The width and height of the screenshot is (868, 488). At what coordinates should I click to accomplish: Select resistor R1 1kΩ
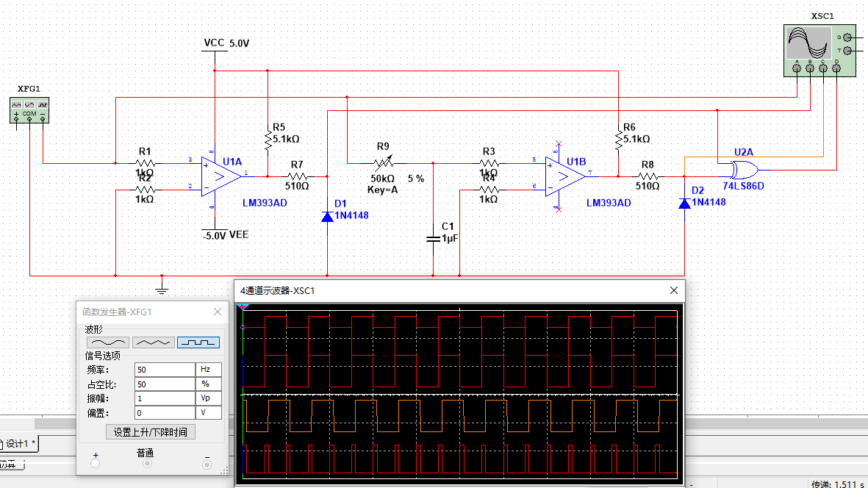tap(145, 163)
